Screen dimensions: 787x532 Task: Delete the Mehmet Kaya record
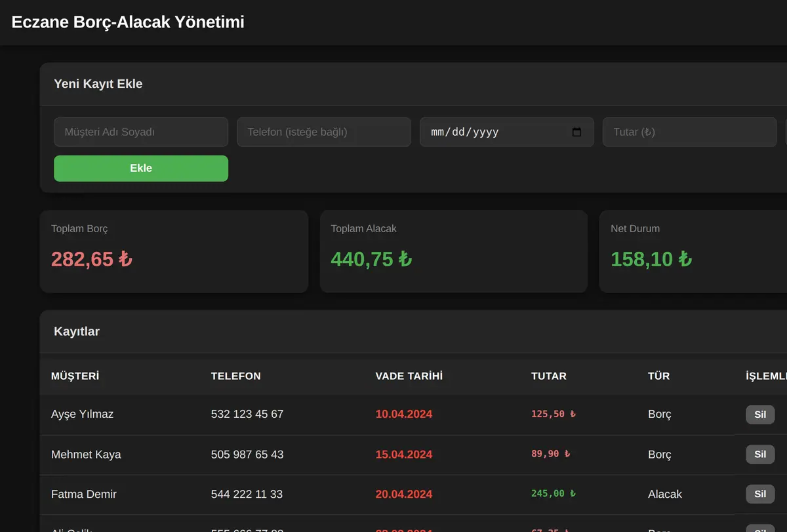(760, 455)
